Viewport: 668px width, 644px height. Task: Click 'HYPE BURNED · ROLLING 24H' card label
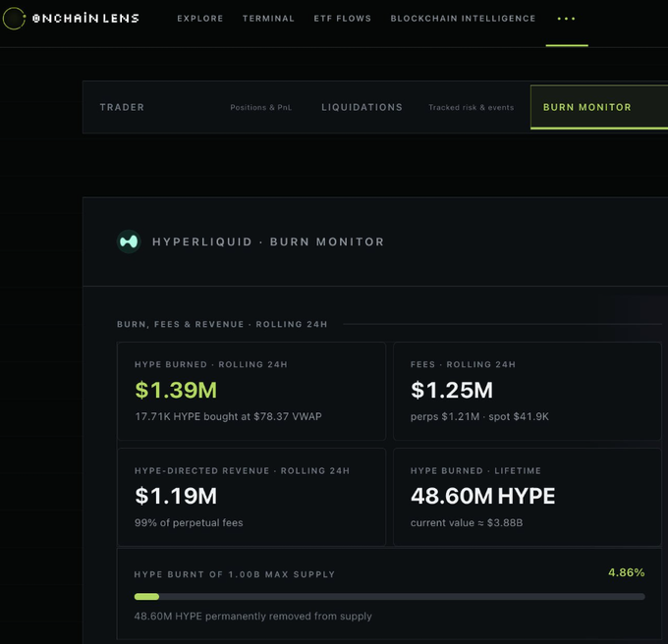tap(211, 364)
